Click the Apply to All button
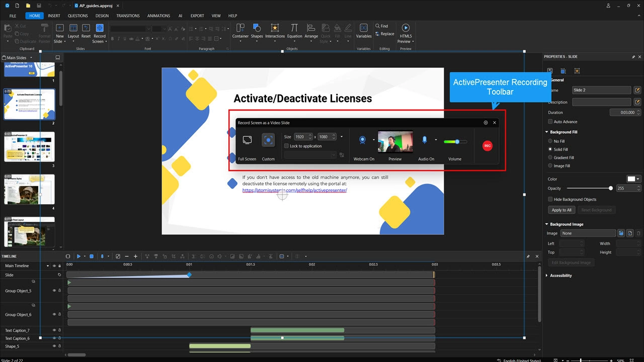This screenshot has height=362, width=644. coord(561,210)
